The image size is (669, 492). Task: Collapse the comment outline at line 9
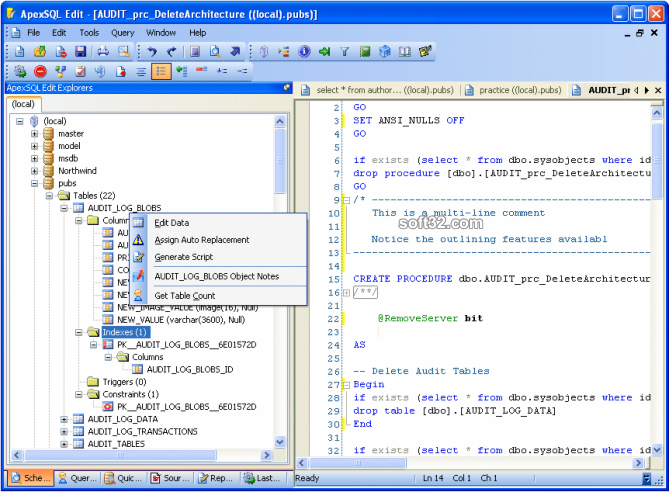[346, 200]
